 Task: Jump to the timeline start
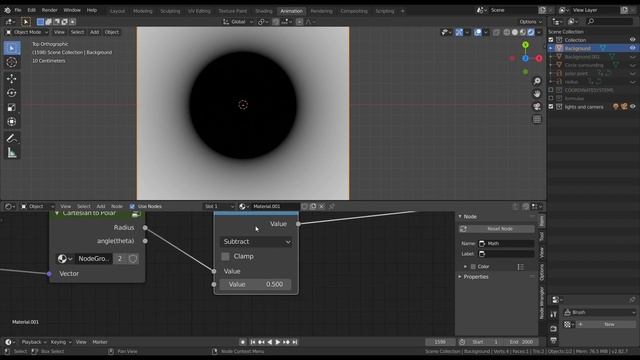[x=253, y=342]
